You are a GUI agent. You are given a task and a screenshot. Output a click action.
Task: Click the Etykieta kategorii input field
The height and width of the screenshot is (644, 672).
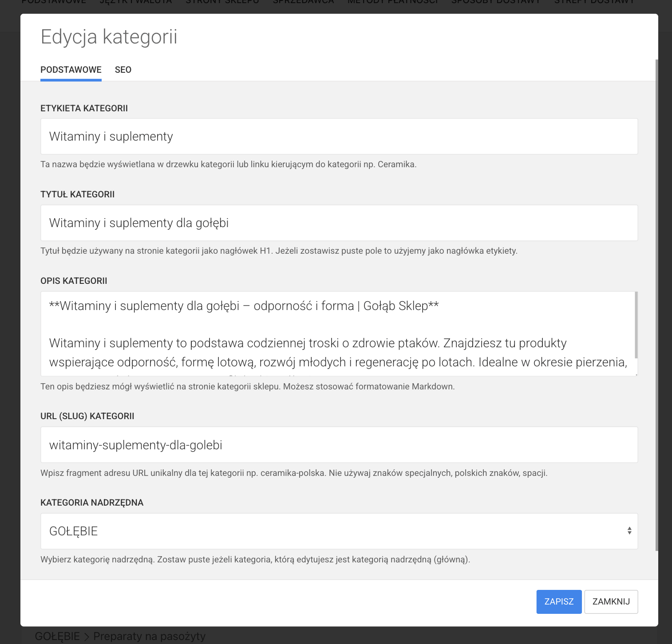tap(339, 137)
